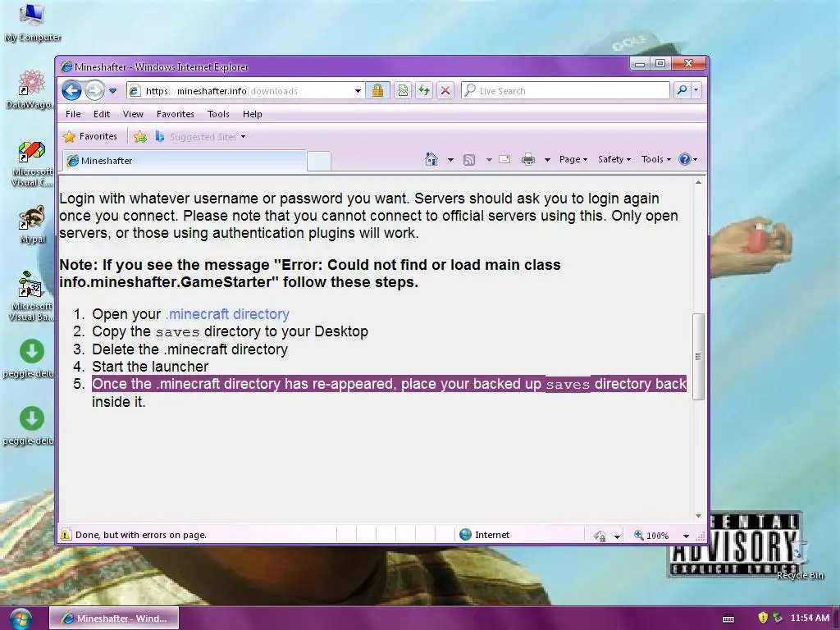Select the Mineshafter tab
Viewport: 840px width, 630px height.
click(x=185, y=161)
